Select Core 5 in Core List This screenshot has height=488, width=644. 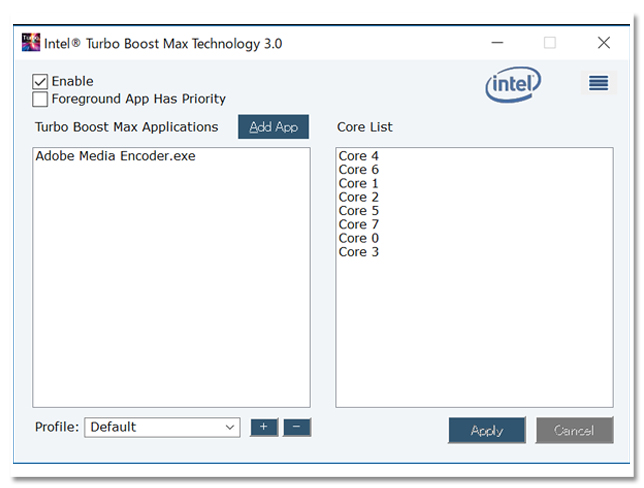click(359, 211)
